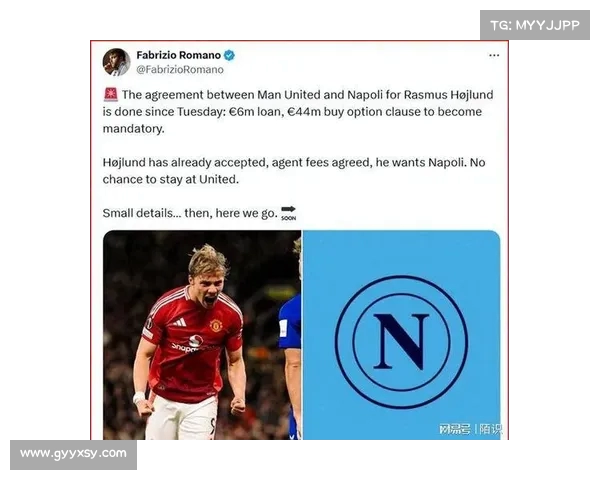600x480 pixels.
Task: Click the TG: MYYJJPP watermark label
Action: coord(535,25)
